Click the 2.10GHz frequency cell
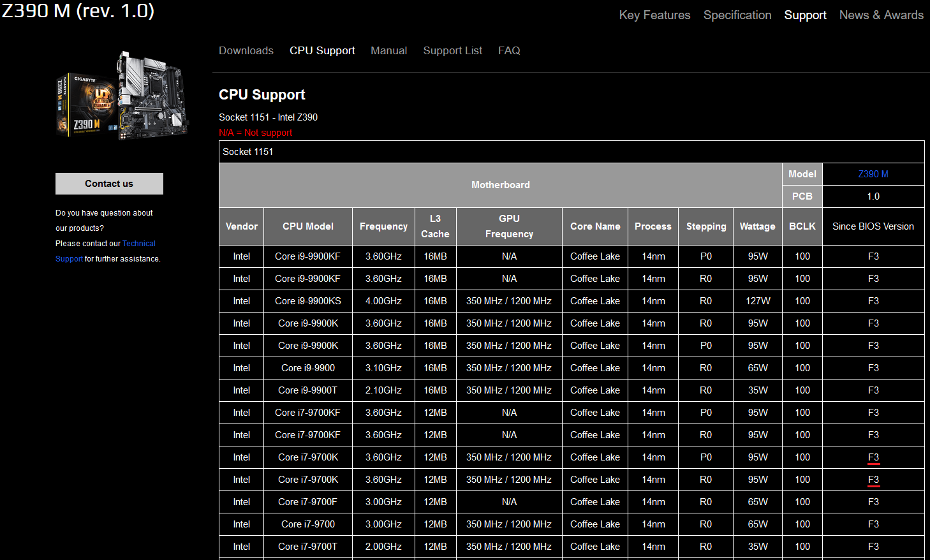930x560 pixels. click(383, 390)
